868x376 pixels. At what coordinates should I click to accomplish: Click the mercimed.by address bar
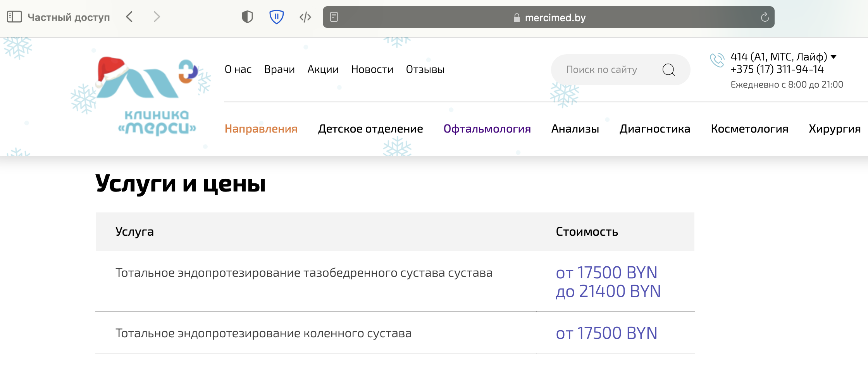click(x=548, y=17)
